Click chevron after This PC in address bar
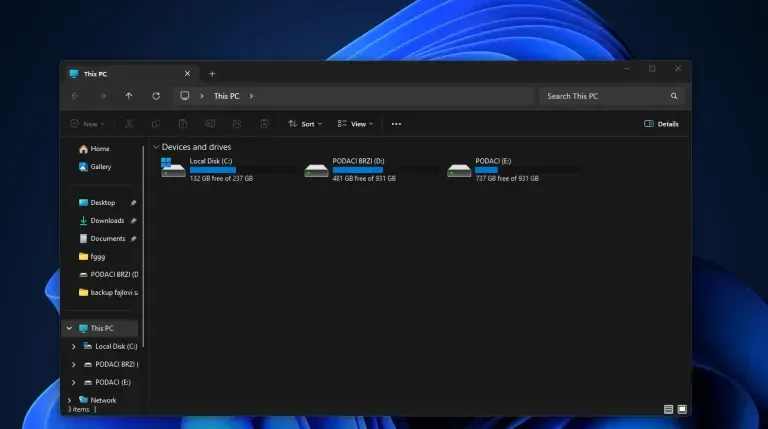 [x=251, y=96]
